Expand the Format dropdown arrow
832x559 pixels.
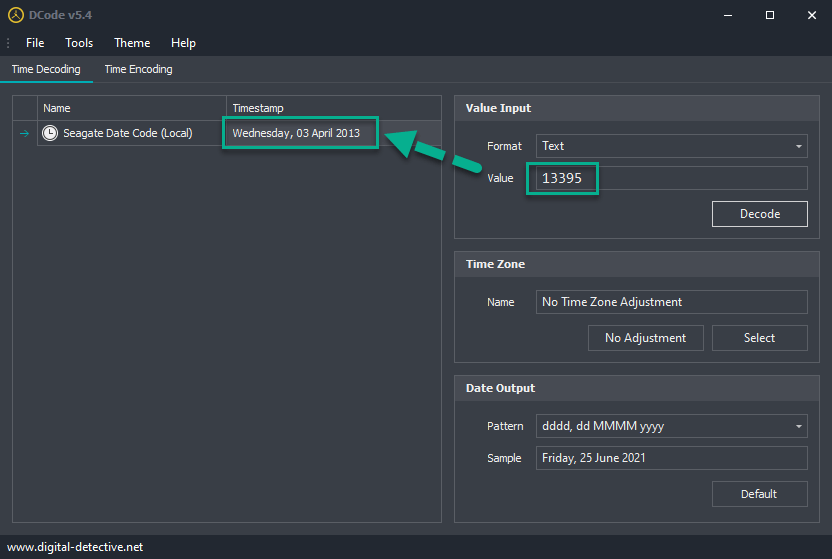(799, 146)
